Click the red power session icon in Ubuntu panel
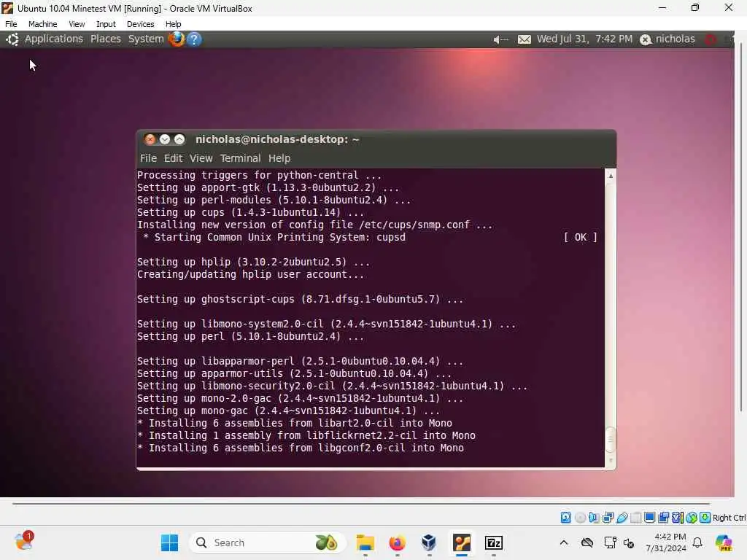This screenshot has height=560, width=747. (x=711, y=39)
